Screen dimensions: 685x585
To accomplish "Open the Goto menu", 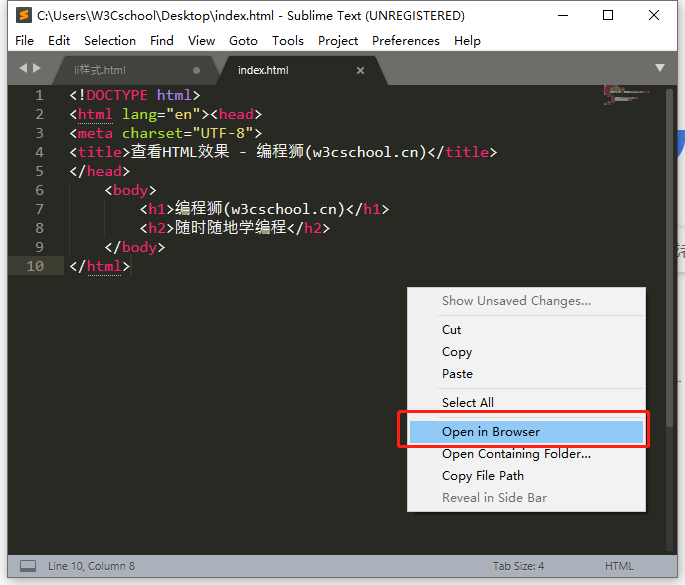I will (243, 40).
